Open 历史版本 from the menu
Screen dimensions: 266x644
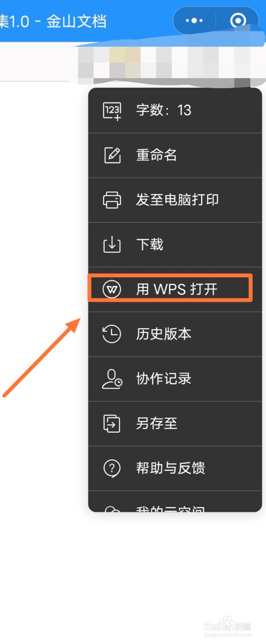coord(175,334)
